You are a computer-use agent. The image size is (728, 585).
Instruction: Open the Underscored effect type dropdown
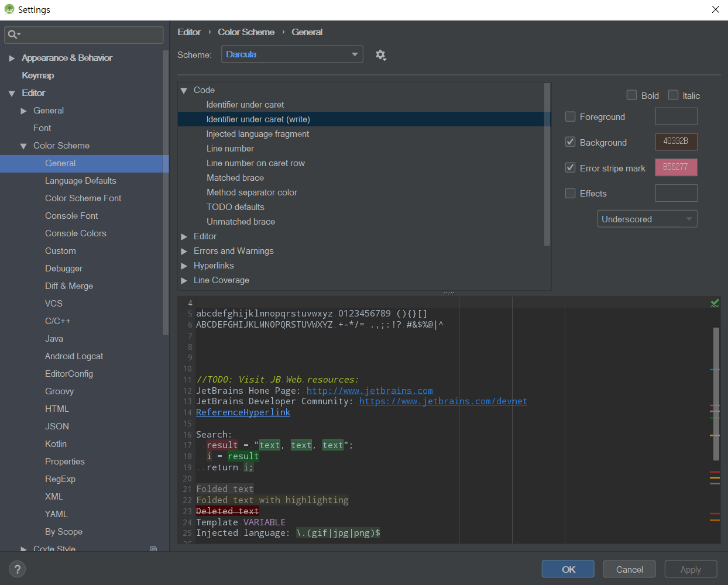pos(647,219)
